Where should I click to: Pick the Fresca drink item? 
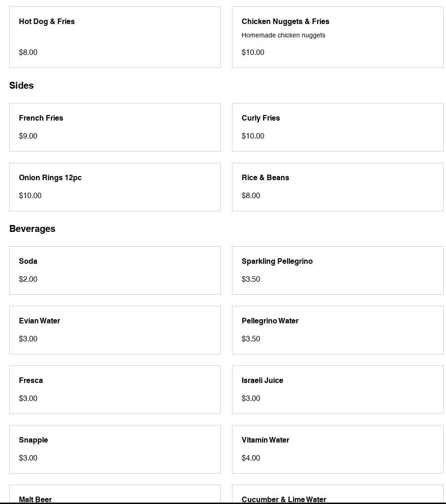tap(115, 389)
